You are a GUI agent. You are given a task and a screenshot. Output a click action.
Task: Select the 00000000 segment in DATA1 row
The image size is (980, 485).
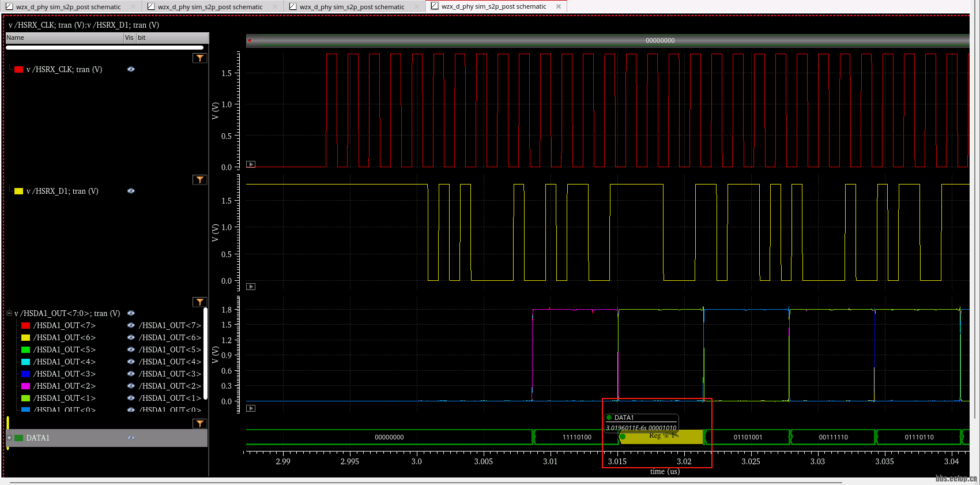(x=389, y=437)
